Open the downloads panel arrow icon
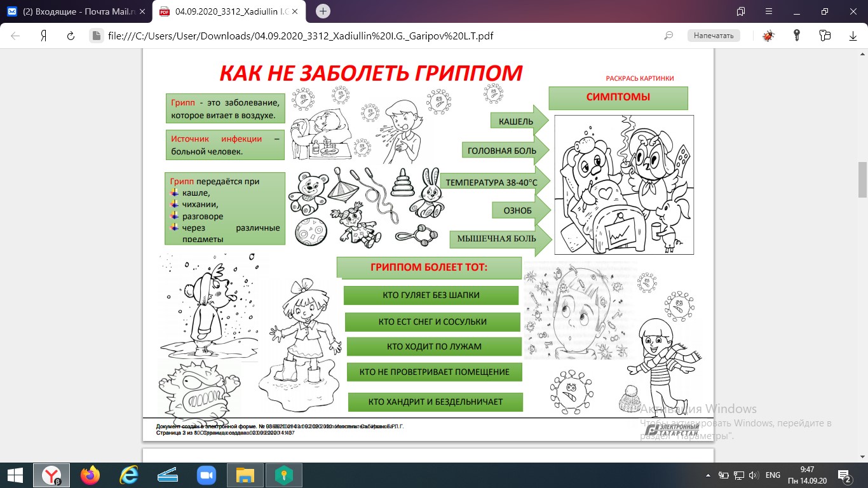868x488 pixels. pyautogui.click(x=853, y=36)
